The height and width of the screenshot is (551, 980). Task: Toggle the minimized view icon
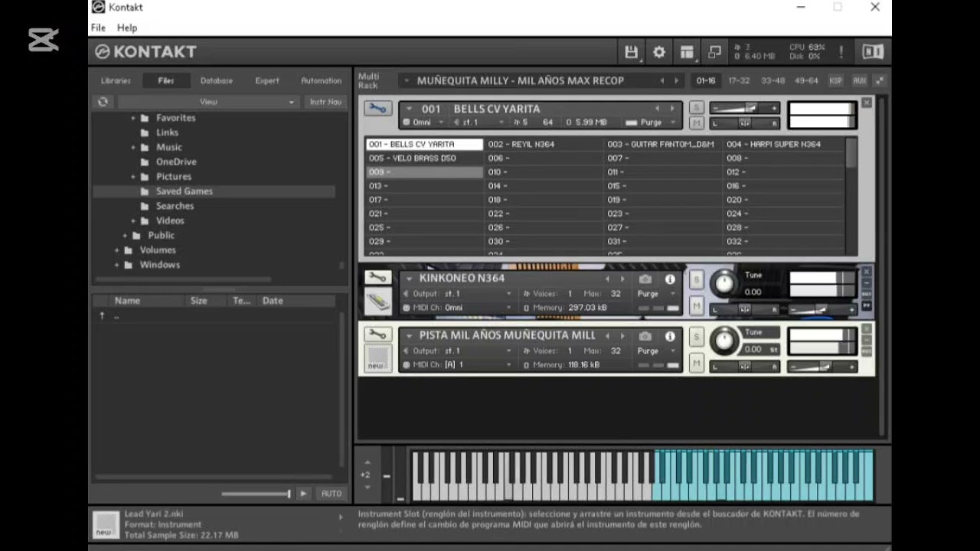pyautogui.click(x=714, y=52)
